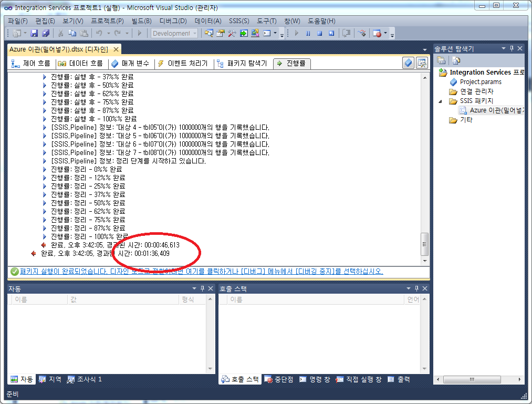Click the blue diamond variables button at designer right
532x404 pixels.
point(409,63)
